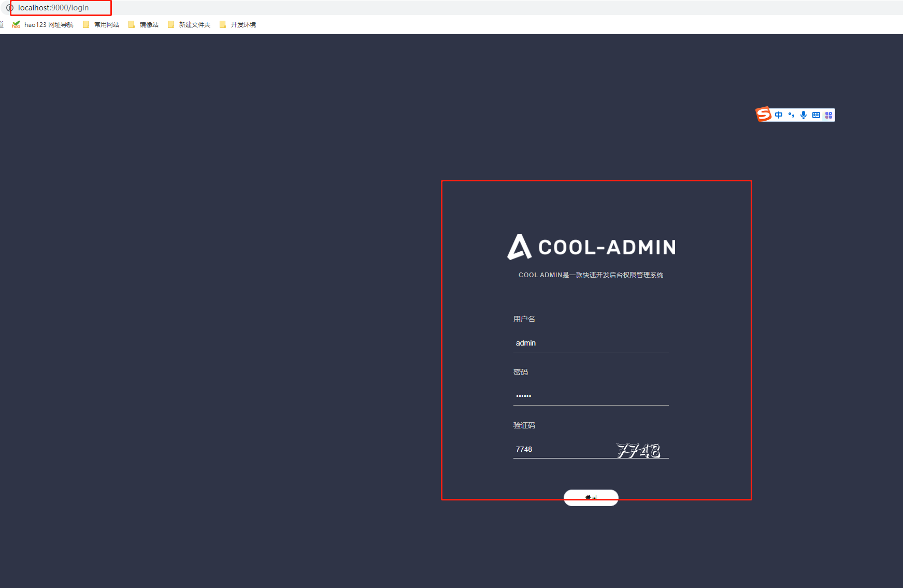The image size is (903, 588).
Task: Expand the 镜像站 bookmark folder
Action: coord(144,24)
